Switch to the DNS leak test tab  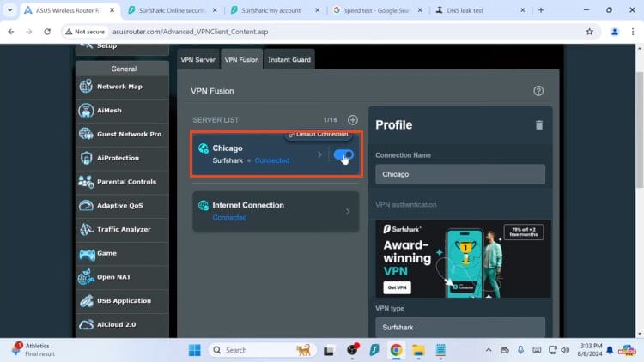pos(465,10)
